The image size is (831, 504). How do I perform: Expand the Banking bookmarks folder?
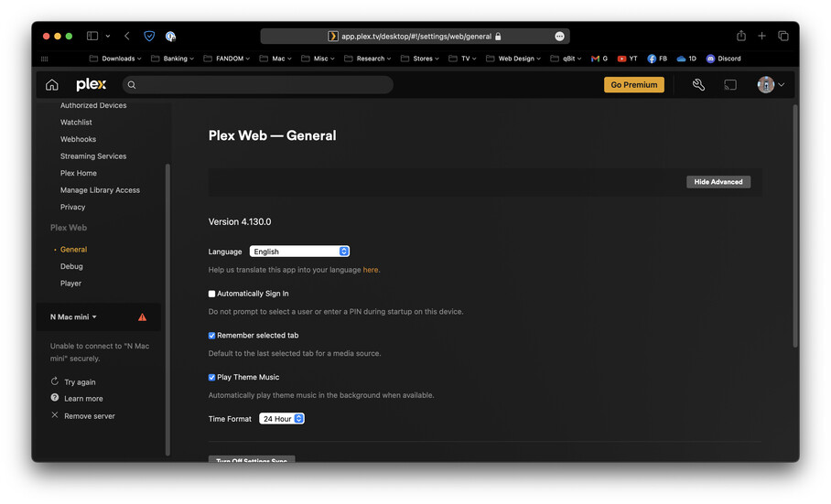coord(172,59)
